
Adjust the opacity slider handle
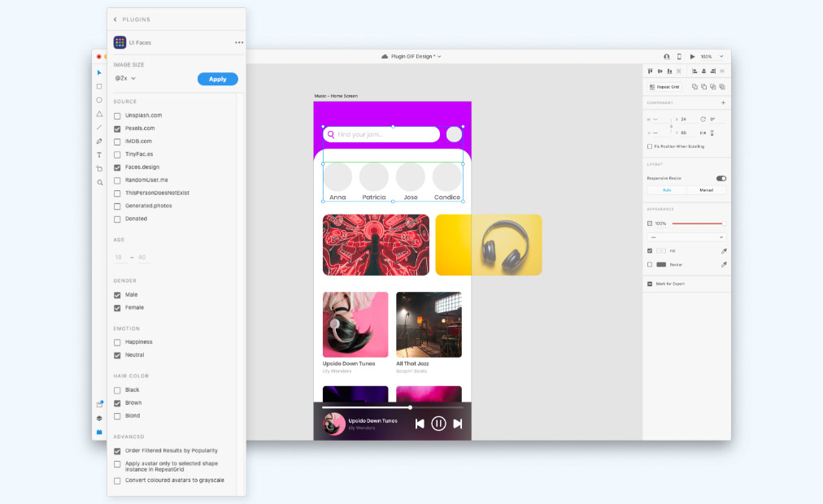(x=724, y=224)
